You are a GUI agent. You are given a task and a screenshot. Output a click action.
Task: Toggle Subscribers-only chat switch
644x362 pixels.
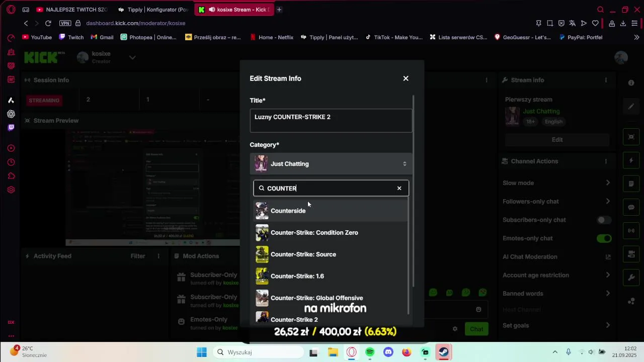click(604, 220)
